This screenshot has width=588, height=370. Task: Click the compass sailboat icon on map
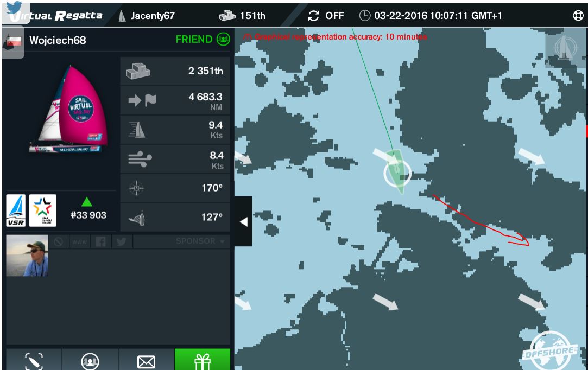[x=565, y=47]
